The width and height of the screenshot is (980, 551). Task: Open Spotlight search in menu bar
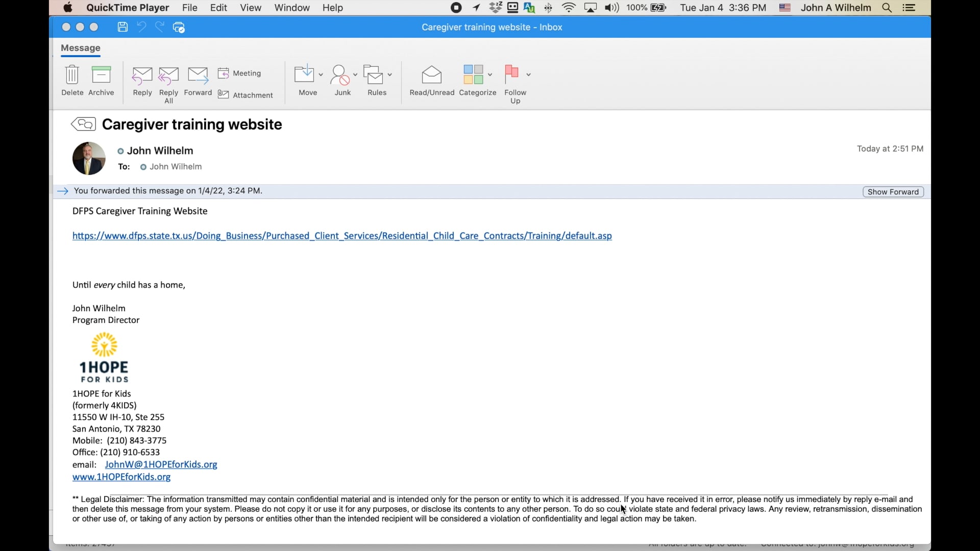coord(887,8)
